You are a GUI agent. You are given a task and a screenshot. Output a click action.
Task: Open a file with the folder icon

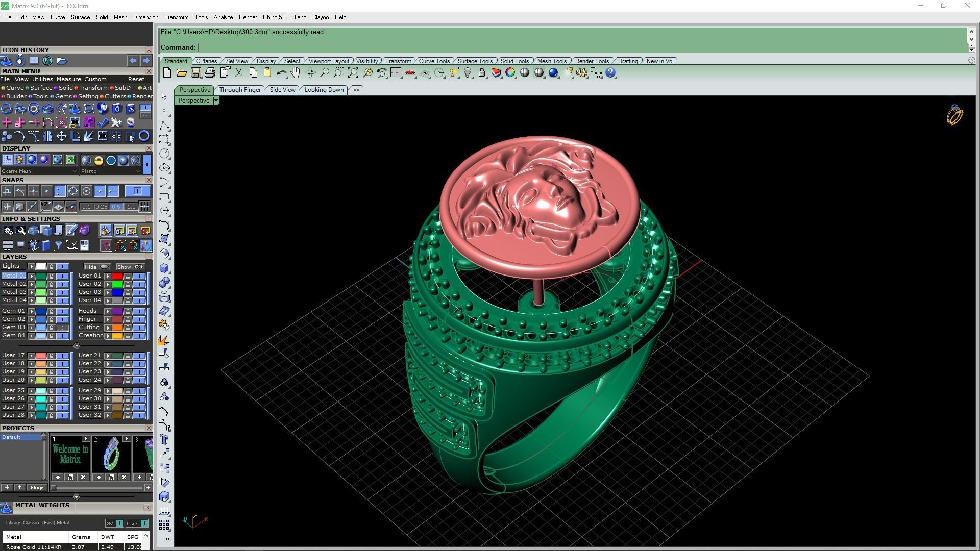point(181,73)
